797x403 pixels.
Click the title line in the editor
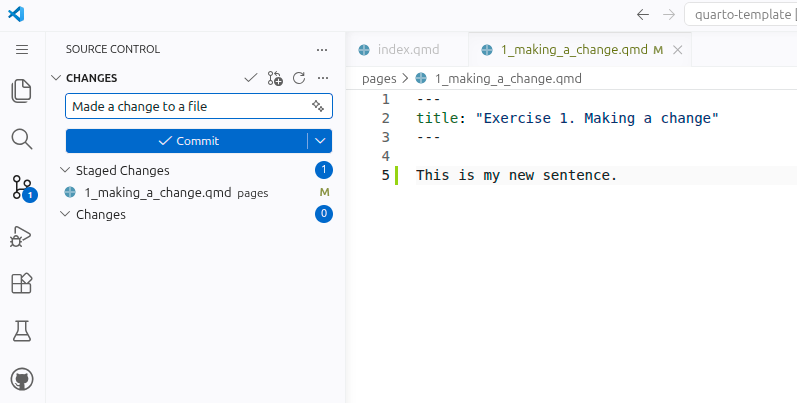[567, 118]
